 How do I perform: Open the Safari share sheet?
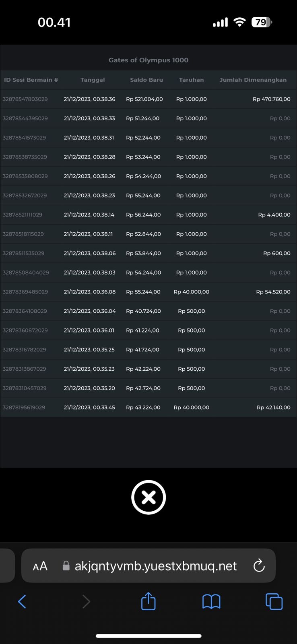pos(148,602)
